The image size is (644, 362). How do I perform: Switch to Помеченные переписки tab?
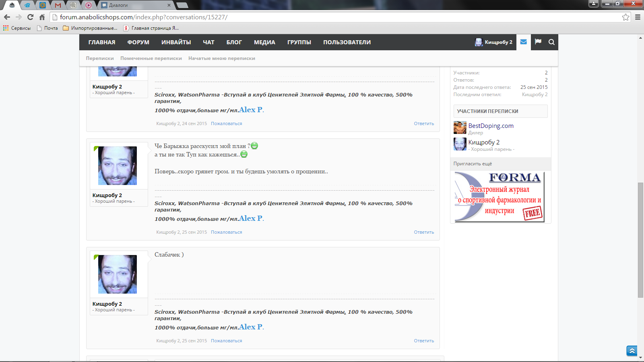[x=151, y=58]
